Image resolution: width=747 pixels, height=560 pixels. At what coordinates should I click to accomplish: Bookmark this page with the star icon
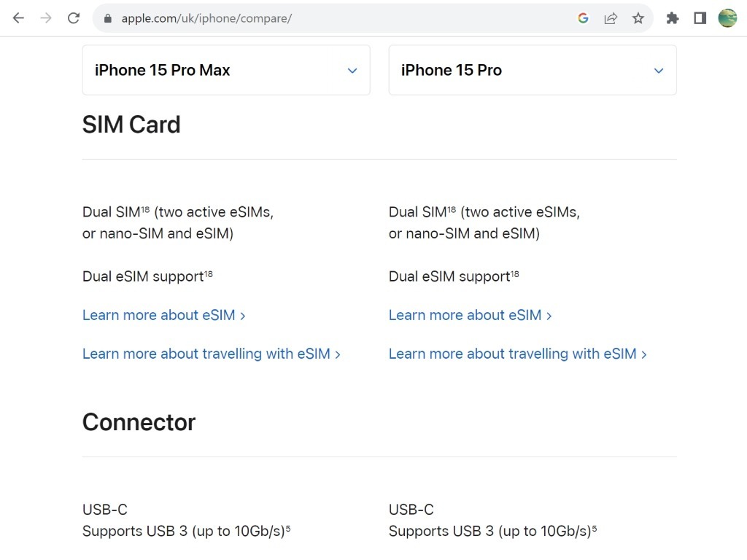pyautogui.click(x=638, y=17)
